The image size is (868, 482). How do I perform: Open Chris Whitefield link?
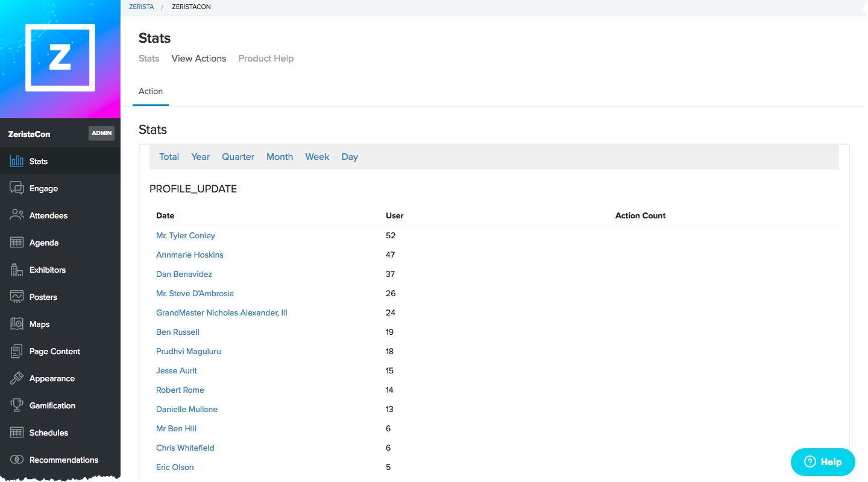[185, 448]
